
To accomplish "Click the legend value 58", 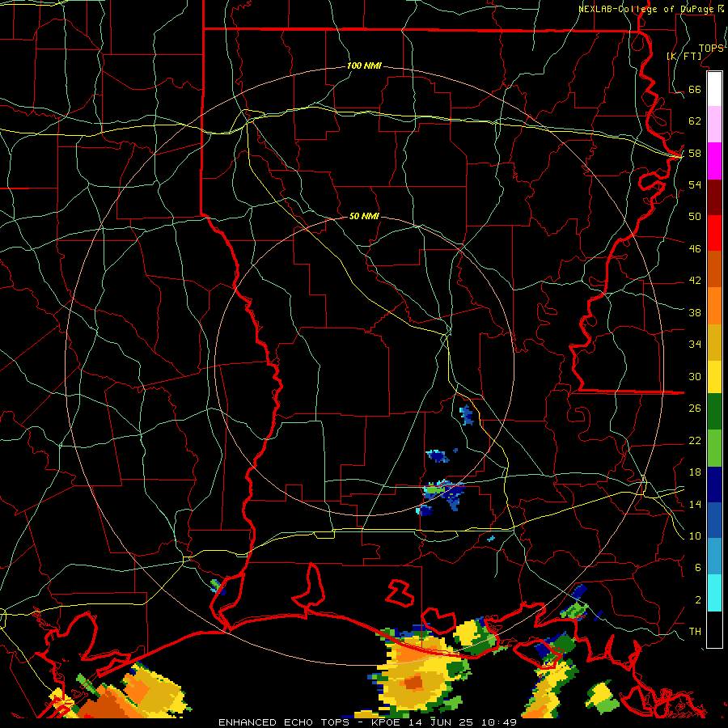I will [695, 153].
